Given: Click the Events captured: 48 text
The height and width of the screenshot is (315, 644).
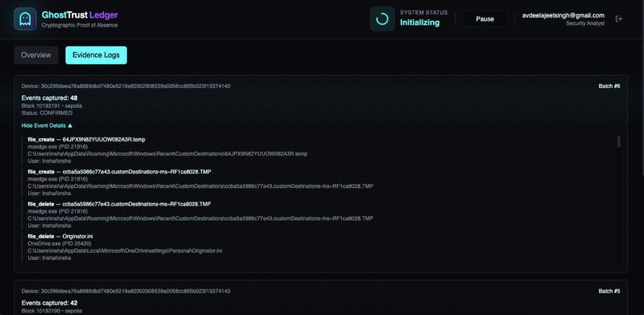Looking at the screenshot, I should (50, 98).
